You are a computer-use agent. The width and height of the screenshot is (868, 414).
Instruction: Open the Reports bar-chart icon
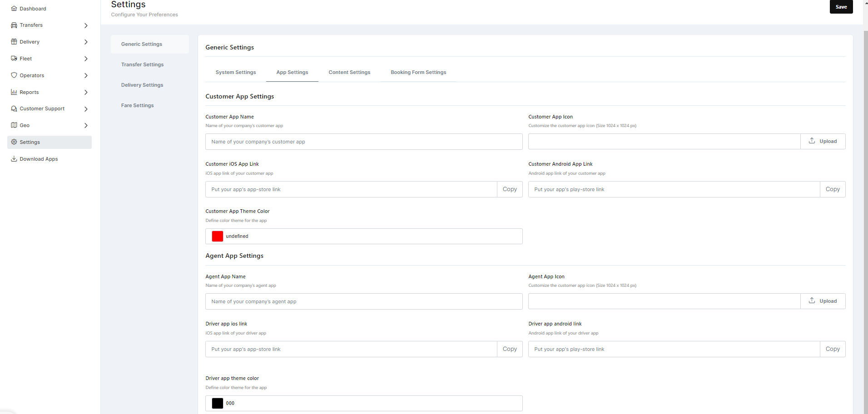click(14, 92)
